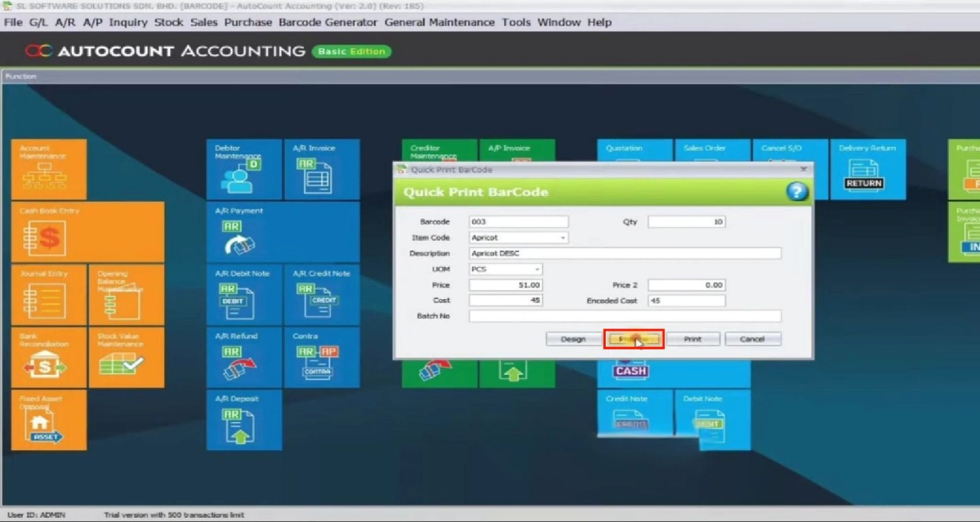Click into the Batch No field

tap(624, 316)
